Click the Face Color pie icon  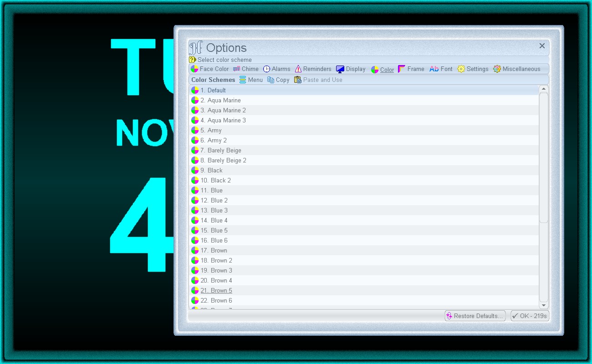tap(194, 69)
